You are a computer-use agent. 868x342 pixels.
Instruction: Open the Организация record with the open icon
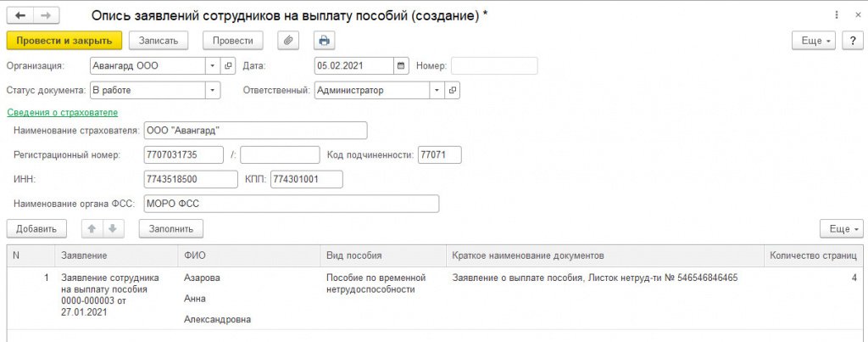tap(228, 66)
